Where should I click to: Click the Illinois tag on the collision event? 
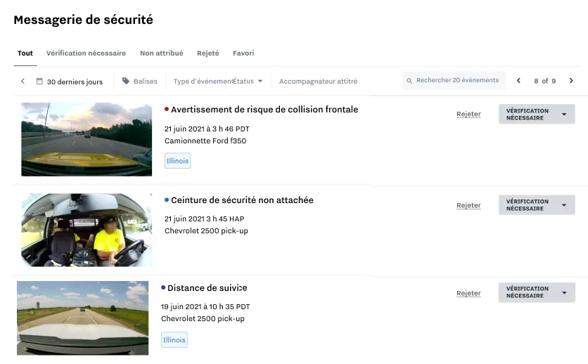177,161
